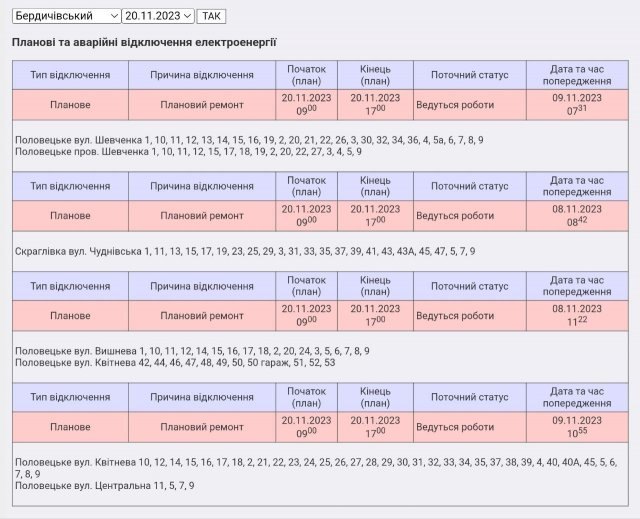Open the Бердичівський district dropdown

[x=67, y=16]
